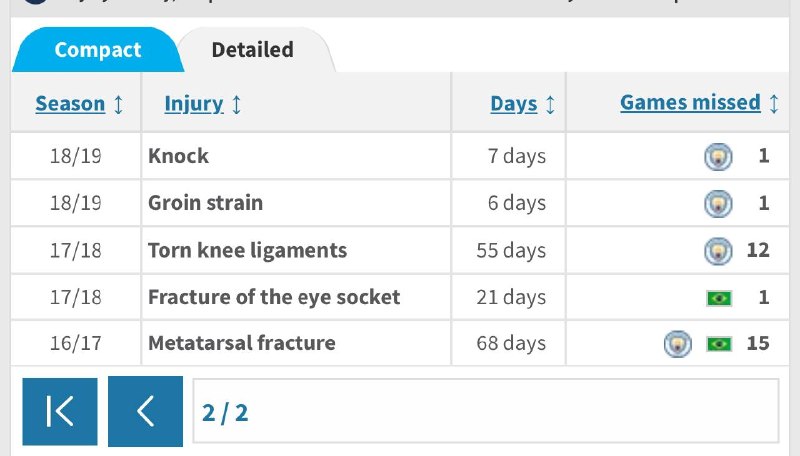Image resolution: width=800 pixels, height=456 pixels.
Task: Sort table by Days header link
Action: (514, 104)
